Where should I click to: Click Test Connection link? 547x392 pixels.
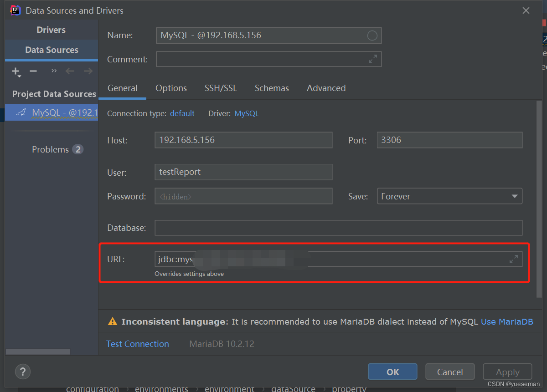point(138,344)
